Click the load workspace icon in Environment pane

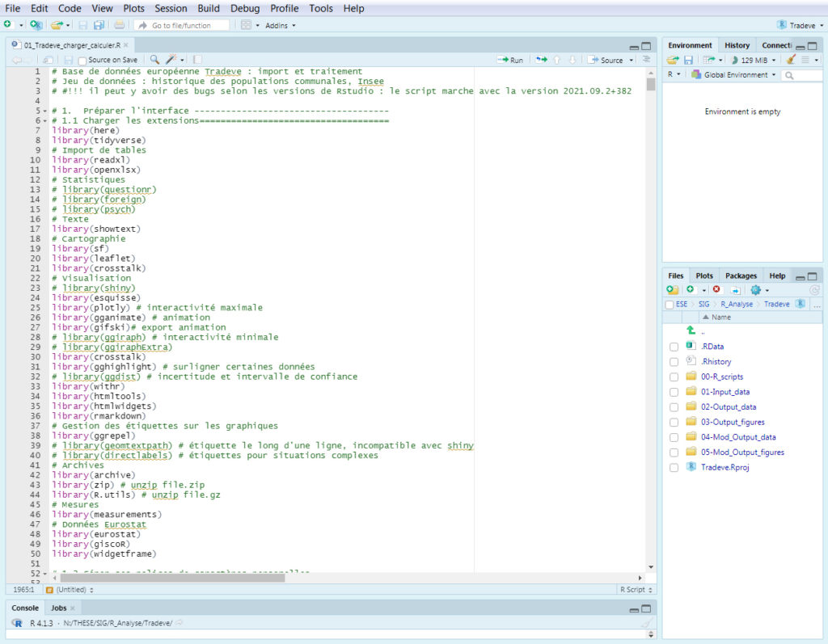click(x=672, y=60)
